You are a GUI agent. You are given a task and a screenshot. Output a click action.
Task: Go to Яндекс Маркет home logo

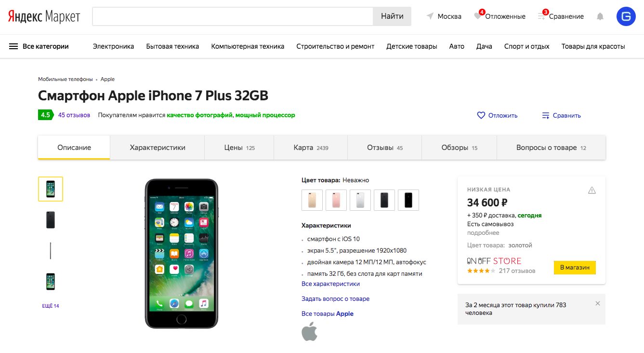pyautogui.click(x=44, y=16)
